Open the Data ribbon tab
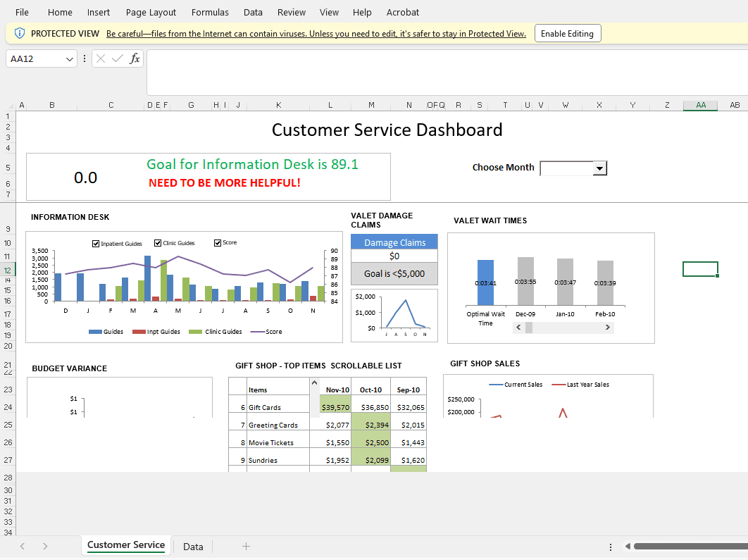 point(253,13)
